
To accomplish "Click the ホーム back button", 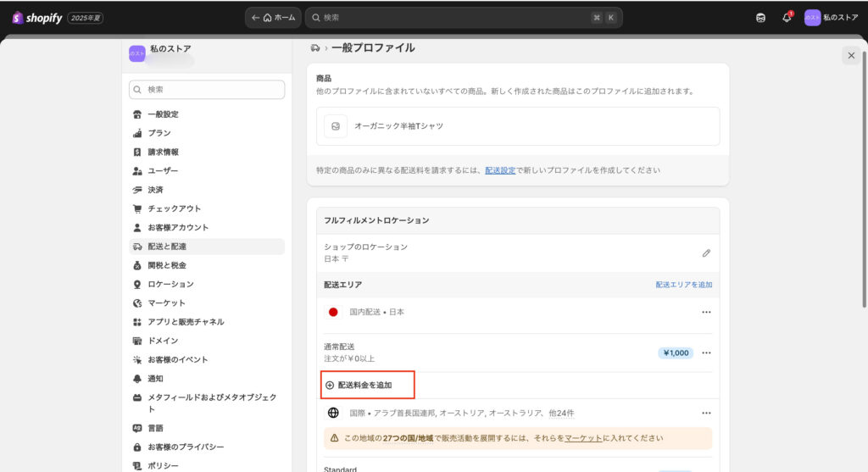I will tap(273, 17).
